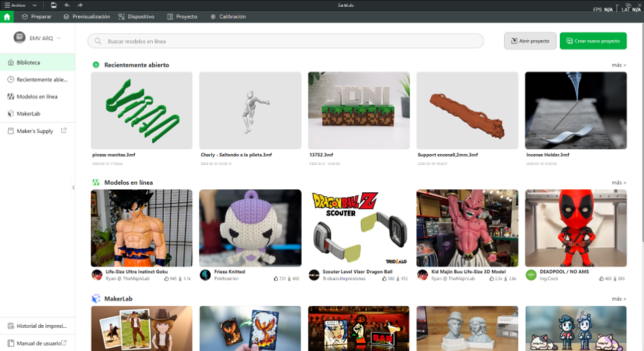This screenshot has width=644, height=351.
Task: Open the Support encens0,2mm.3mf thumbnail
Action: click(x=467, y=111)
